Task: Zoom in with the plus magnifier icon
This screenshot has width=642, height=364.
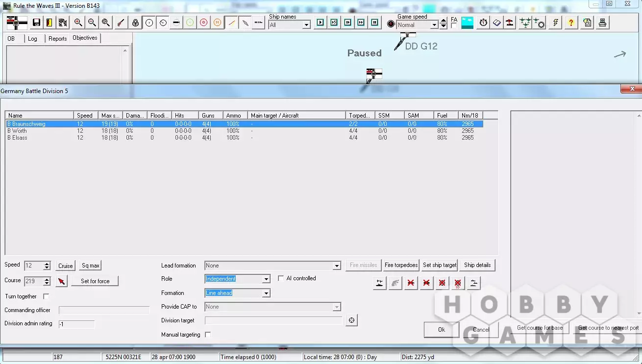Action: pyautogui.click(x=78, y=23)
